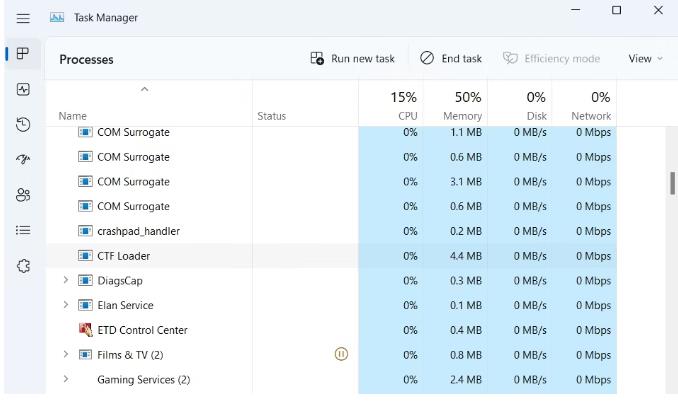The image size is (678, 411).
Task: Open the hamburger navigation menu
Action: 23,18
